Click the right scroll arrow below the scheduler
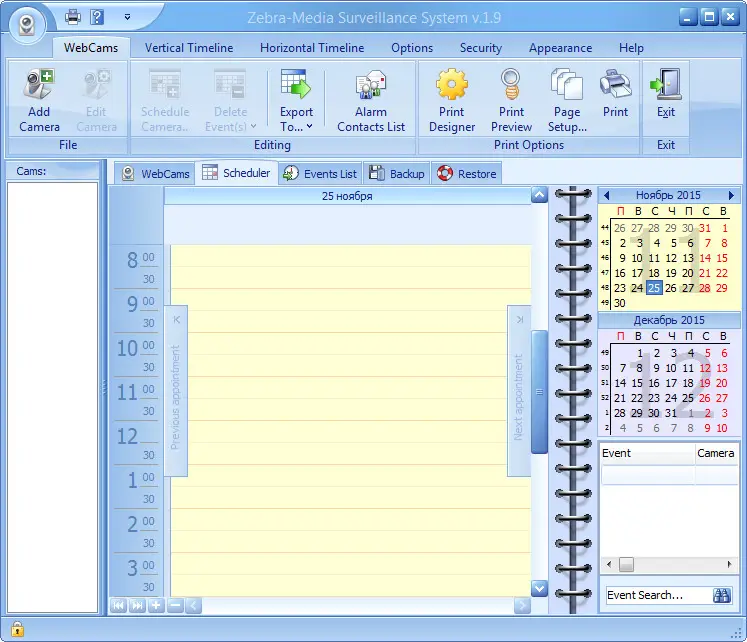Screen dimensions: 747x642 pos(522,605)
